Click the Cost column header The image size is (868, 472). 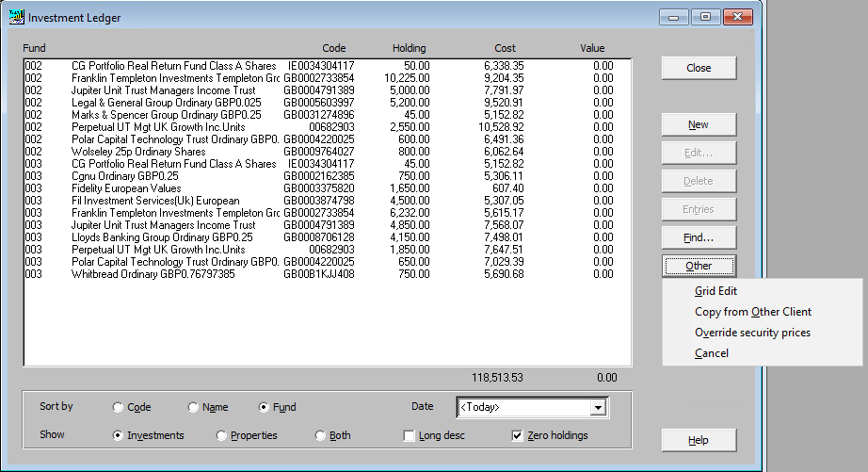tap(505, 48)
